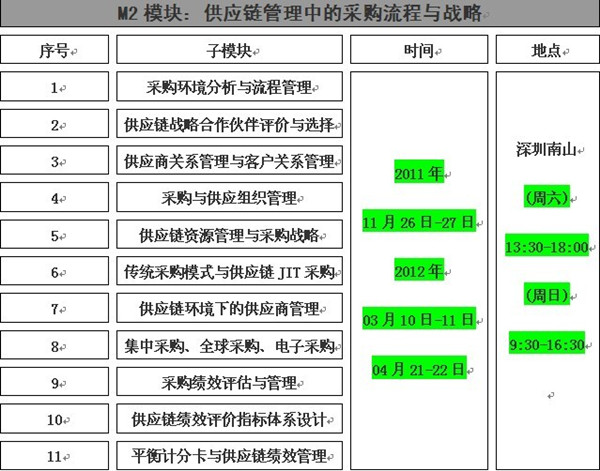Click the highlighted 03 月 10 日-11 日 date
600x471 pixels.
pos(418,320)
